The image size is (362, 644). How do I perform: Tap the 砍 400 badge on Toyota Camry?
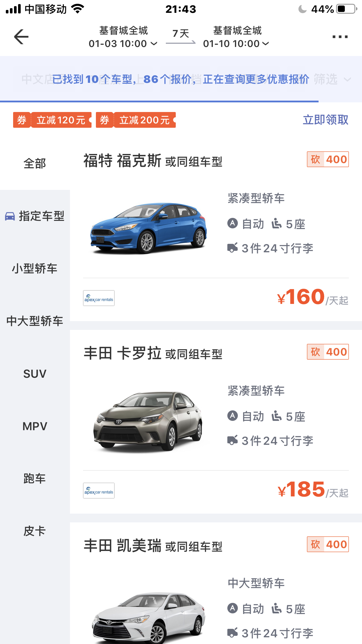tap(328, 544)
